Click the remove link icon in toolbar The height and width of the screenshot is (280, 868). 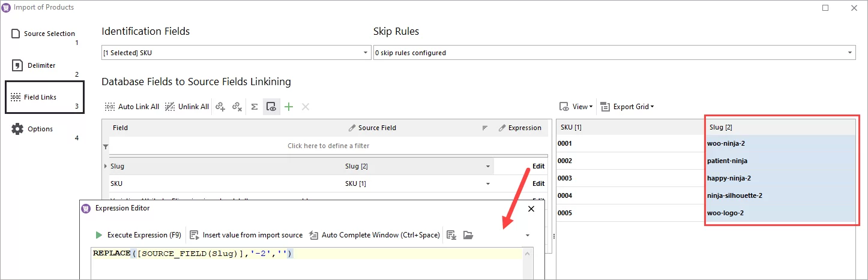tap(237, 107)
